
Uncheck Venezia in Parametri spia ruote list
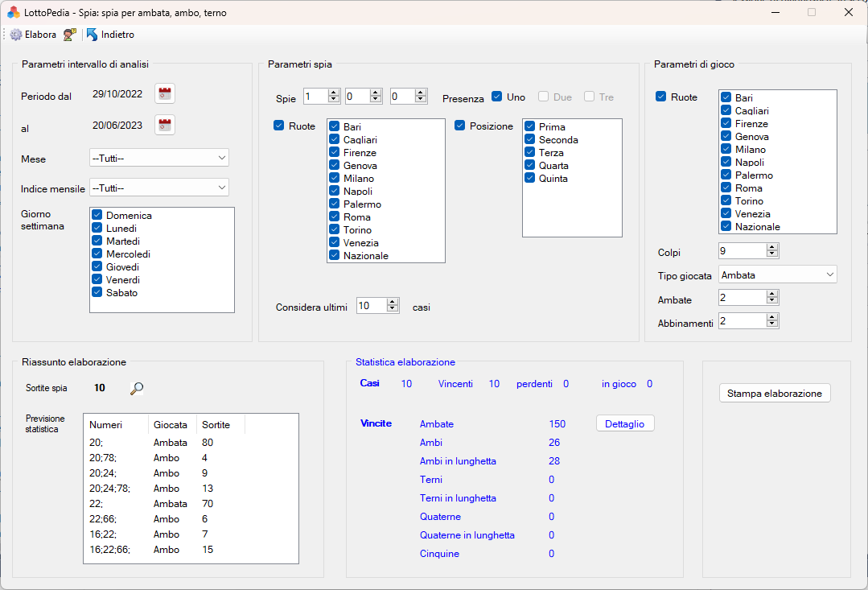pos(335,242)
